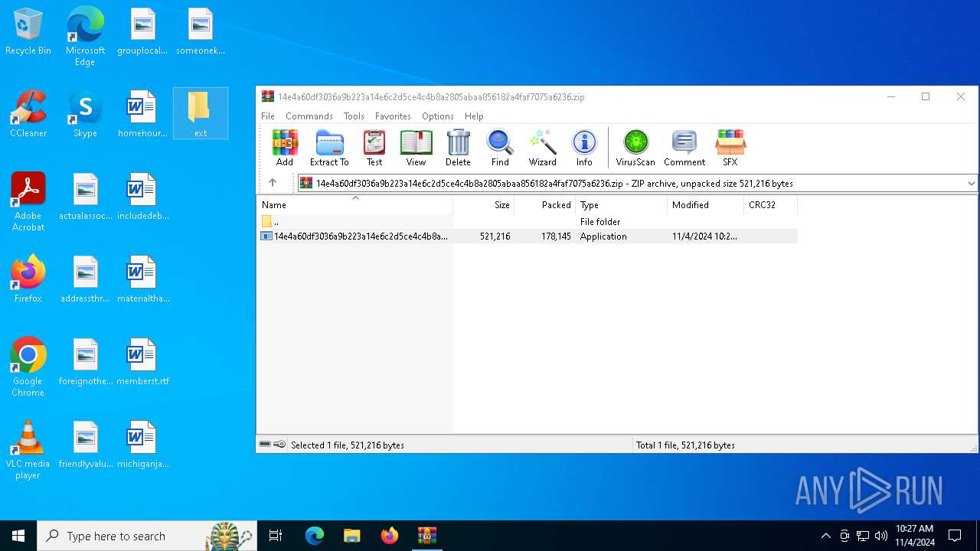Open the View tool in WinRAR
Image resolution: width=980 pixels, height=551 pixels.
coord(416,148)
